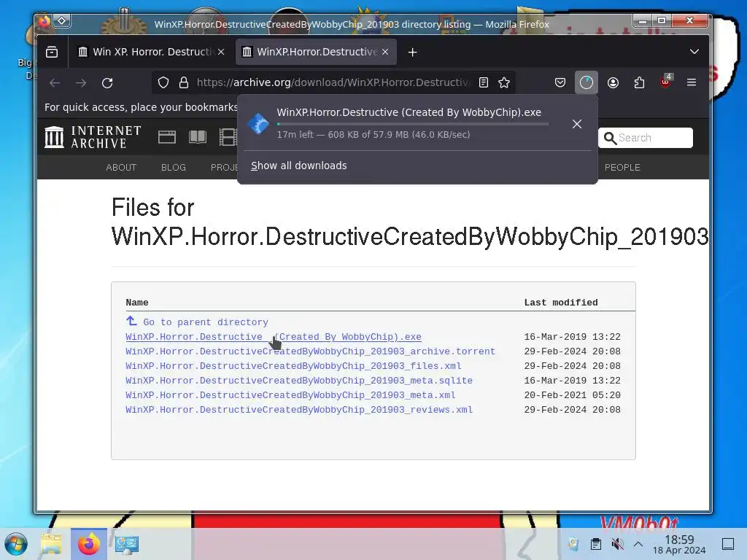Click the Name column header
The width and height of the screenshot is (747, 560).
tap(137, 303)
